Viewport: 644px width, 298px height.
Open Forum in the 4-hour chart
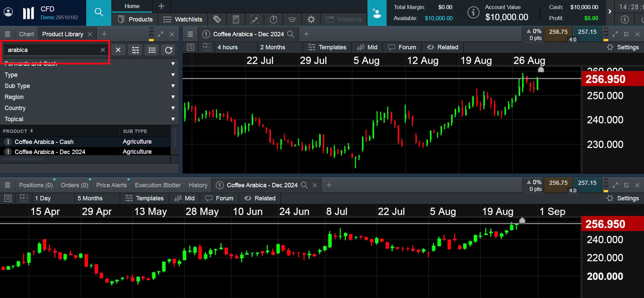point(402,47)
